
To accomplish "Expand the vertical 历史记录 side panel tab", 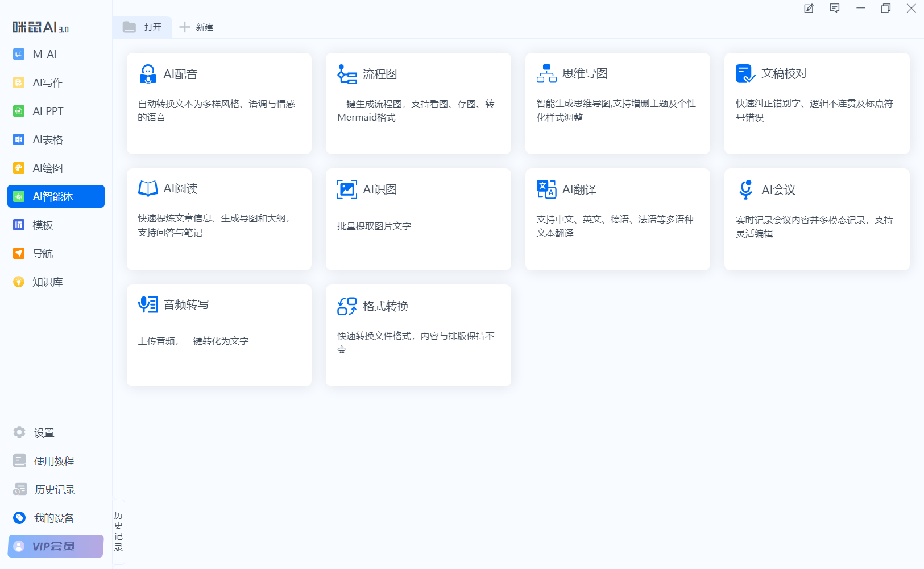I will coord(118,531).
